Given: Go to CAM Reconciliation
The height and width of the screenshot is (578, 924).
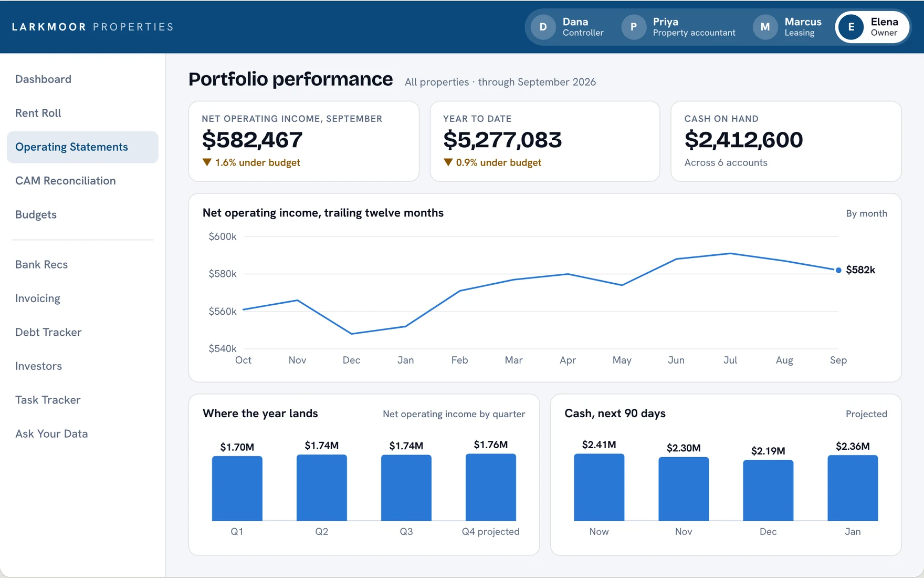Looking at the screenshot, I should click(82, 181).
